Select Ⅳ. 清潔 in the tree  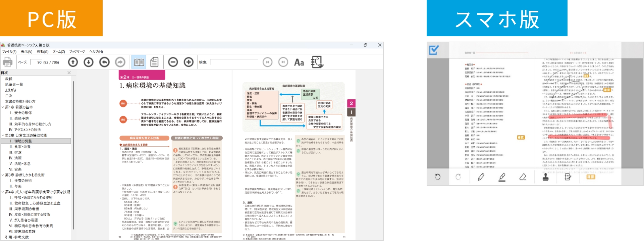[x=15, y=158]
